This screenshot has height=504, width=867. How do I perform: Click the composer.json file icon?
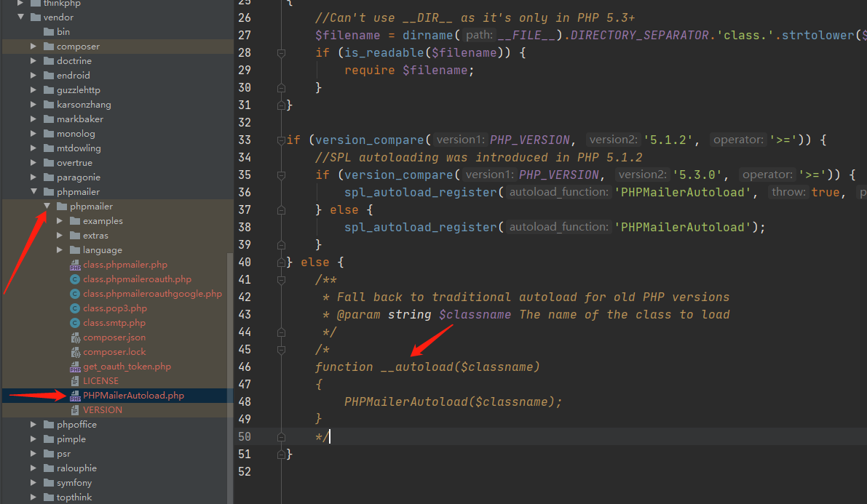click(x=75, y=337)
